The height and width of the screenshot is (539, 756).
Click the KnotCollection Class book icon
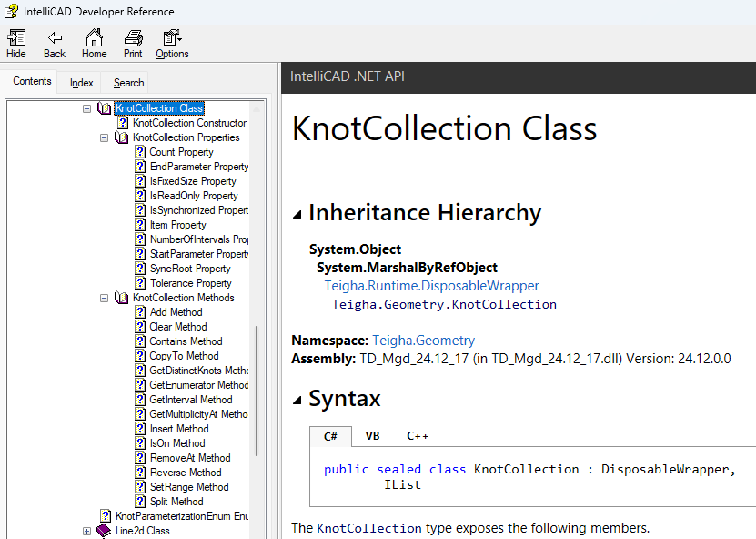click(104, 108)
